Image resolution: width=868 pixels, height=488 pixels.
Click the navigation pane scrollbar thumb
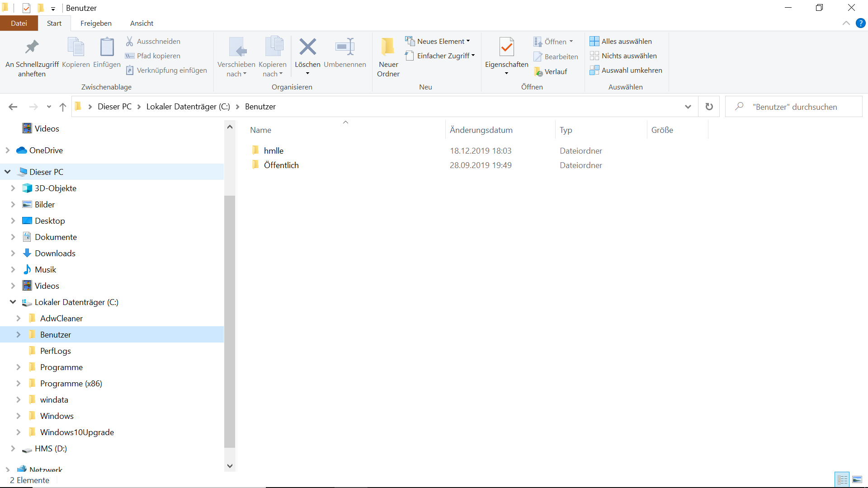(230, 321)
